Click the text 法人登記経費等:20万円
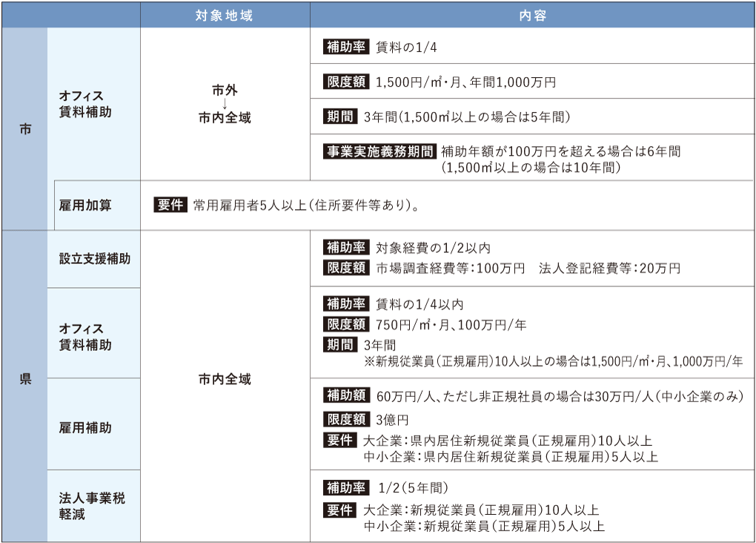Screen dimensions: 756x543 (609, 268)
